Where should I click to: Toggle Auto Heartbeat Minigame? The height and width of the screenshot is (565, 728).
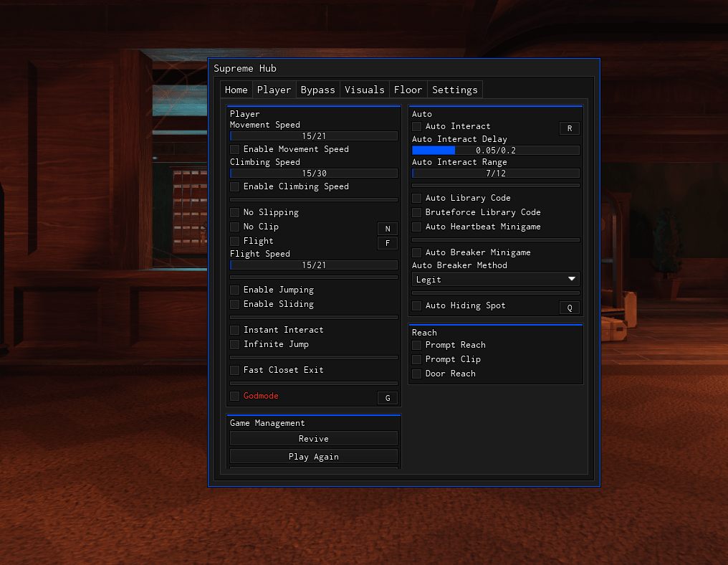(417, 227)
